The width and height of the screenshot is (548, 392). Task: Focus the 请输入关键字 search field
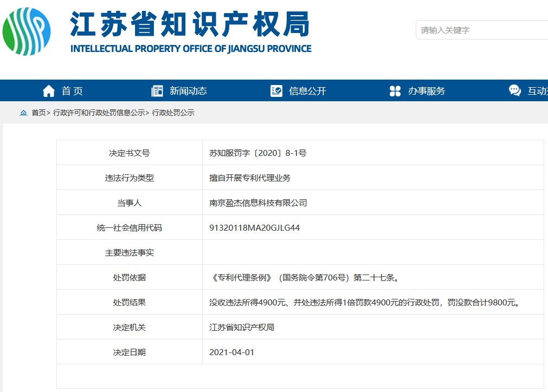tap(482, 30)
